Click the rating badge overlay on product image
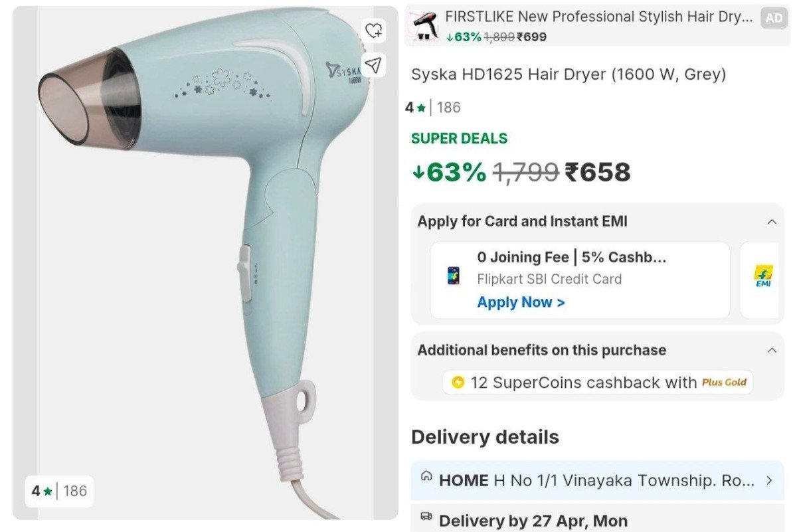Screen dimensions: 797x532 pyautogui.click(x=60, y=491)
